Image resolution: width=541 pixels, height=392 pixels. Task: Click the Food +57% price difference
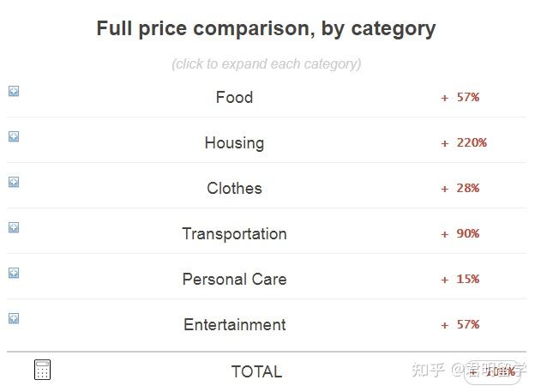(460, 97)
